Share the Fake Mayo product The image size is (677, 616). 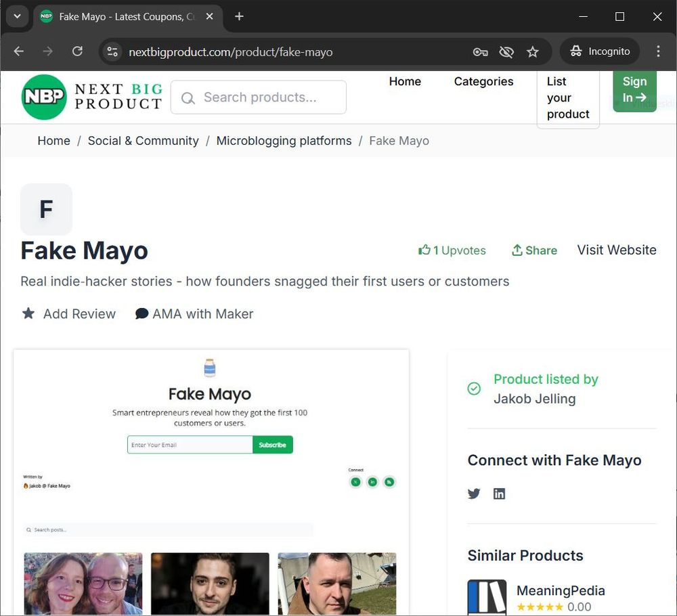click(535, 250)
